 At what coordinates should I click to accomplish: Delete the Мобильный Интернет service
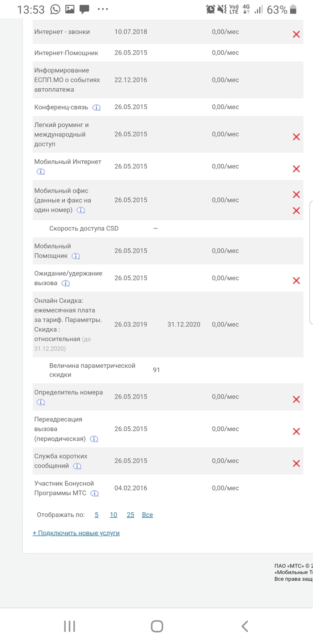(x=296, y=169)
